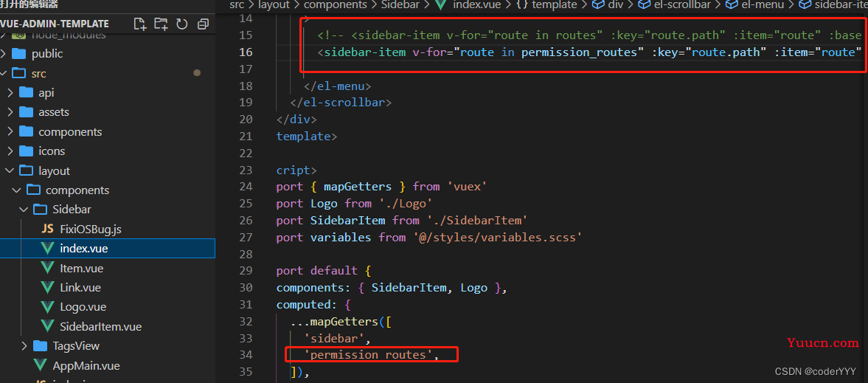Expand the api folder chevron
Image resolution: width=868 pixels, height=383 pixels.
10,92
